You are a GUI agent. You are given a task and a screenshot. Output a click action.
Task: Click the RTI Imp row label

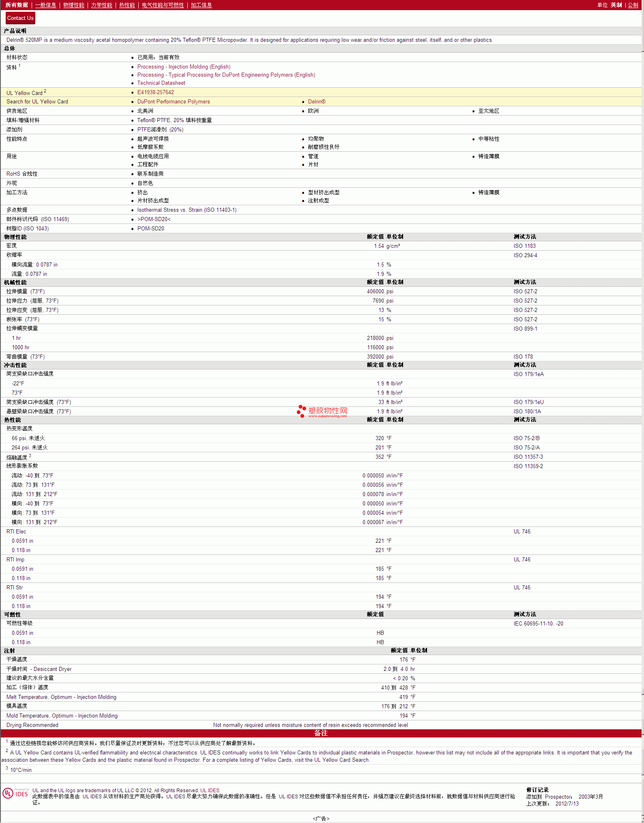pyautogui.click(x=15, y=560)
